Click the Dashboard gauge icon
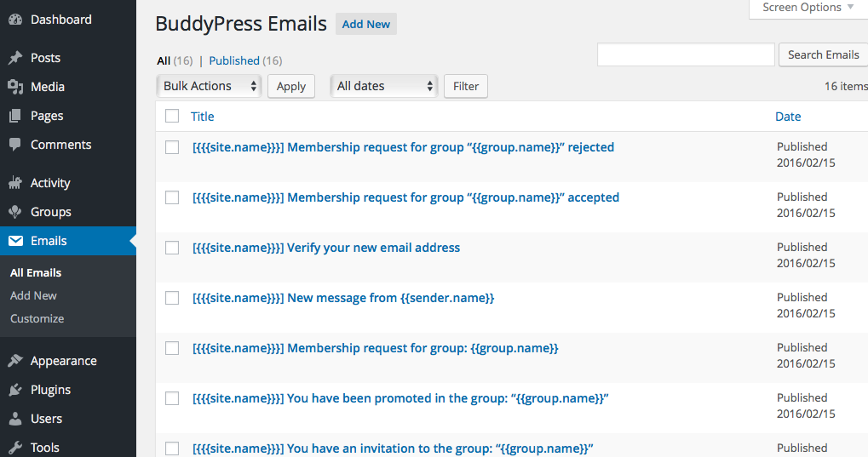 pyautogui.click(x=15, y=20)
